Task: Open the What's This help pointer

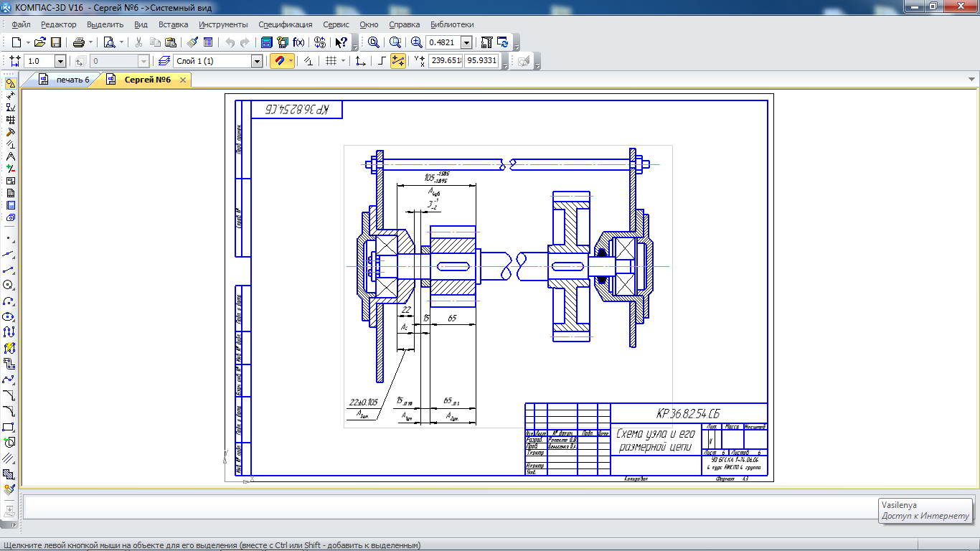Action: click(341, 42)
